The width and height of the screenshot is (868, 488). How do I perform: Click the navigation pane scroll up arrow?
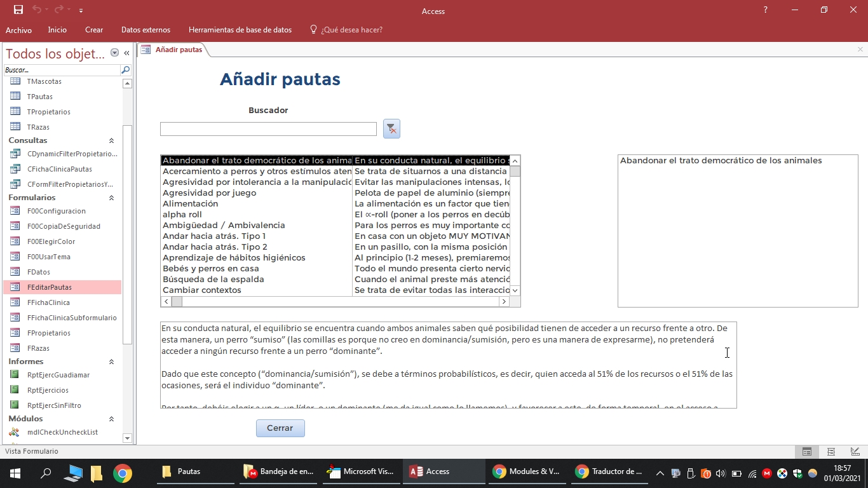127,83
